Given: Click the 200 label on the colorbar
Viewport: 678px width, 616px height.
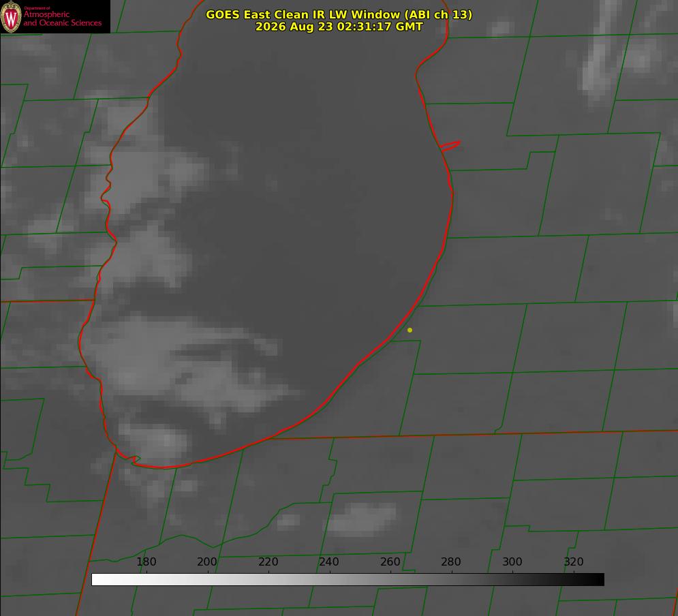Looking at the screenshot, I should (207, 561).
